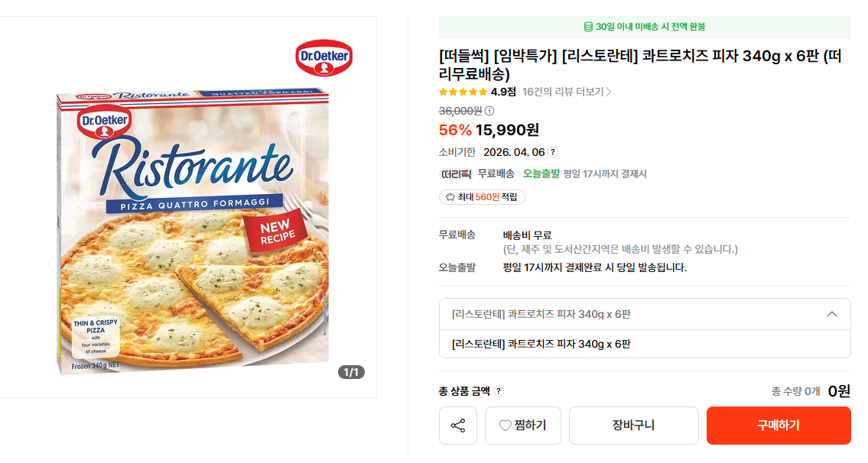Open the 16건의 리뷰 더보기 reviews link
The width and height of the screenshot is (868, 463).
click(567, 92)
